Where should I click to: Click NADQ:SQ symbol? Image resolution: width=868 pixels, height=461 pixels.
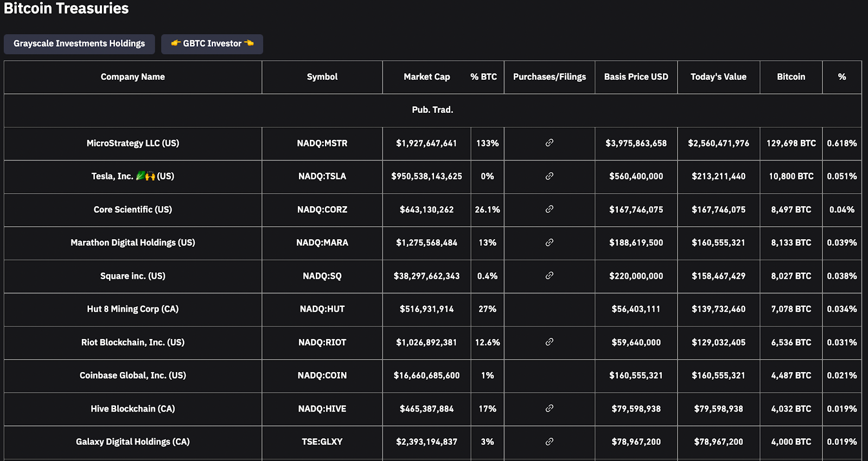322,276
